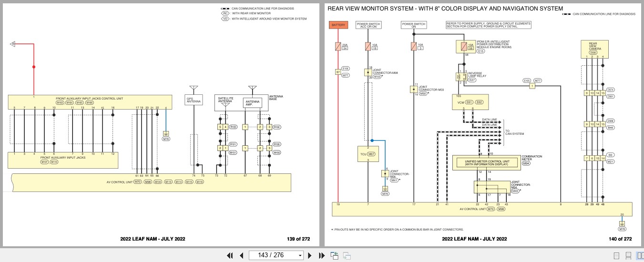Click the VCM E61 E62 box
Viewport: 644px width, 262px height.
470,102
